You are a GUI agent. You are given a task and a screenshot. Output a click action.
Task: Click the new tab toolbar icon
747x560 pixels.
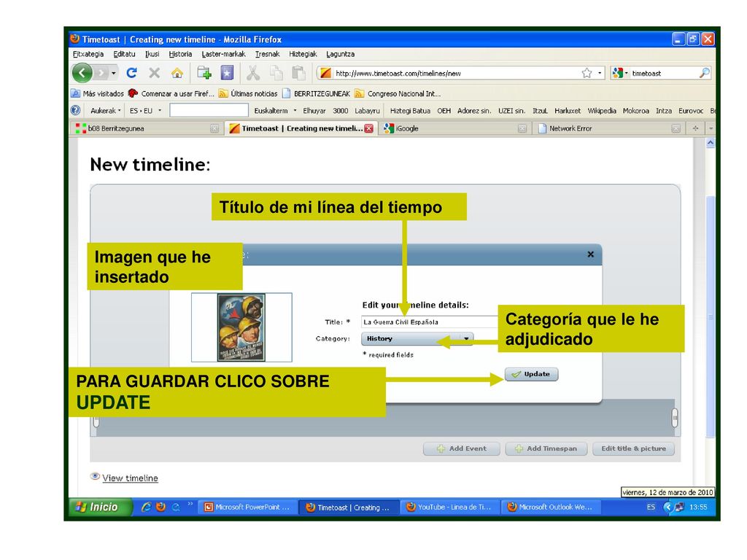point(204,73)
